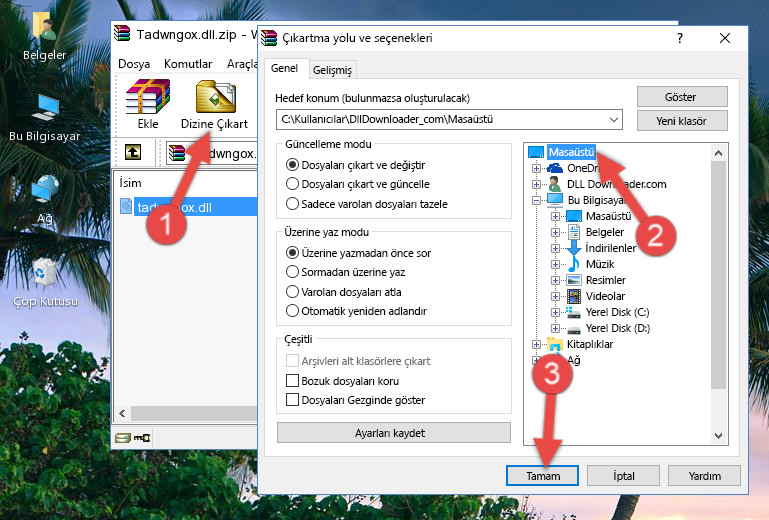Click the Bu Bilgisayar computer icon in tree
The height and width of the screenshot is (520, 769).
[555, 200]
